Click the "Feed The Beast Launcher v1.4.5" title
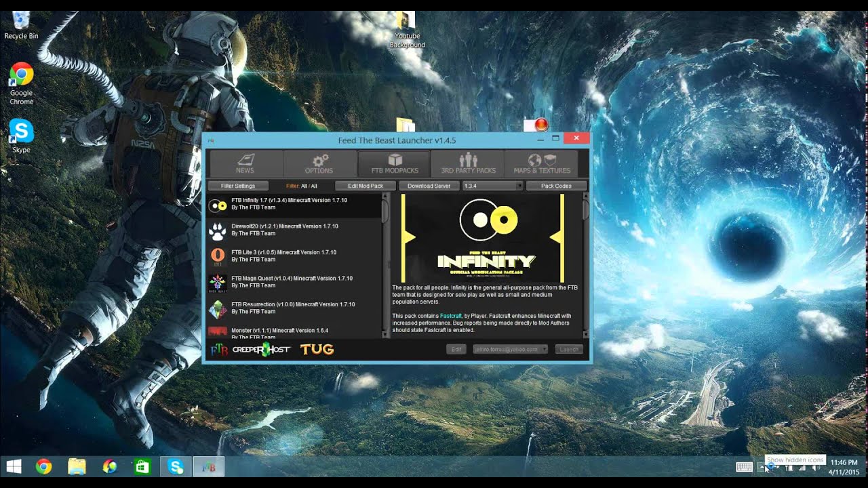The width and height of the screenshot is (868, 488). tap(397, 140)
